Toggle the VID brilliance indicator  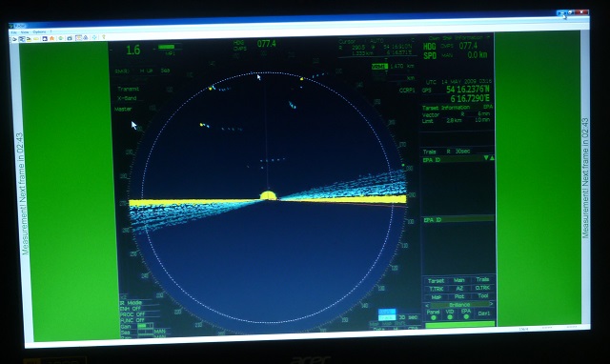click(450, 317)
